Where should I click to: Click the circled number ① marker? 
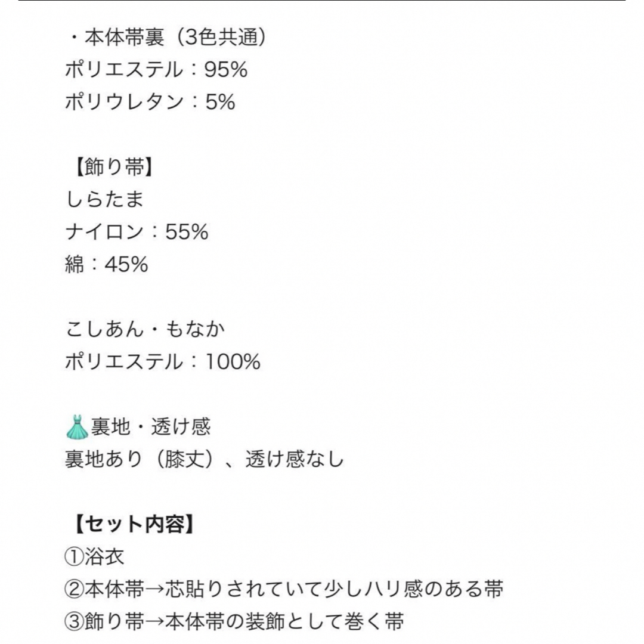click(75, 558)
